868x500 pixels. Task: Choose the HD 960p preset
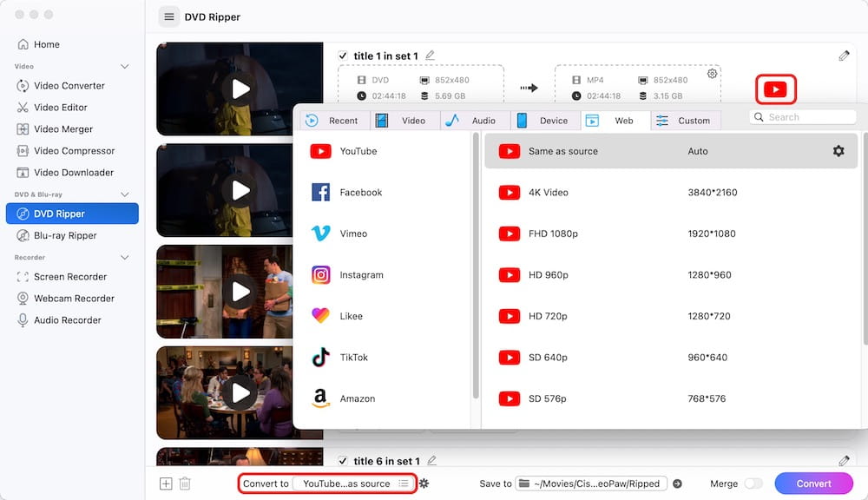point(671,274)
